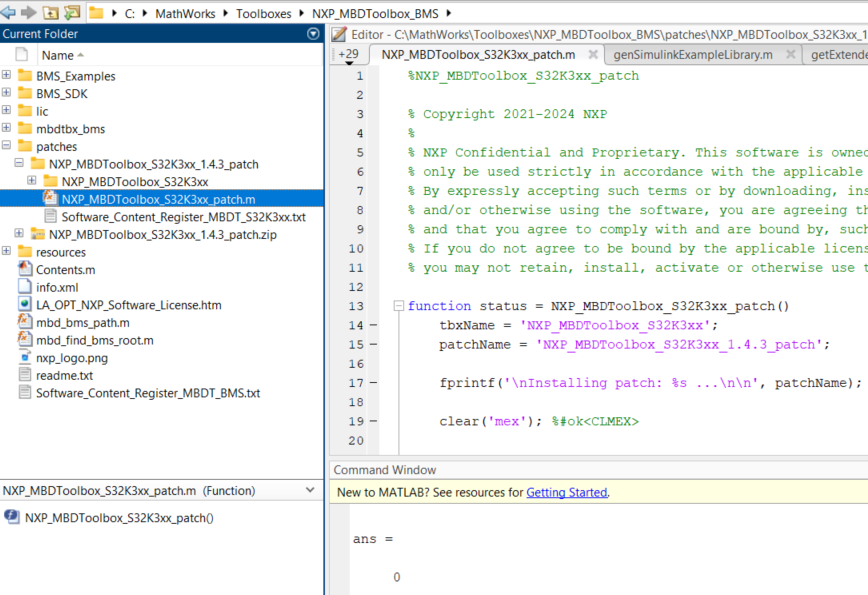Click the Back navigation arrow
Screen dimensions: 868x595
[x=8, y=12]
